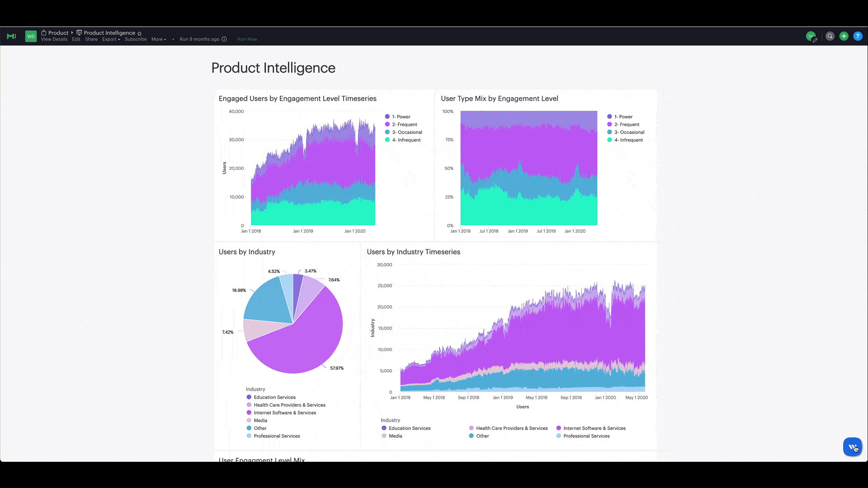Toggle Education Services in the pie chart legend
The height and width of the screenshot is (488, 868).
coord(274,397)
